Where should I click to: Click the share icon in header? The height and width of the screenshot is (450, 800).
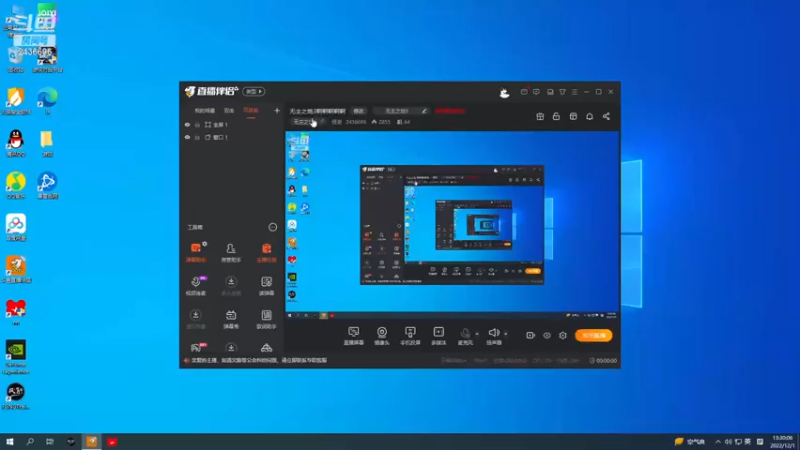(606, 116)
